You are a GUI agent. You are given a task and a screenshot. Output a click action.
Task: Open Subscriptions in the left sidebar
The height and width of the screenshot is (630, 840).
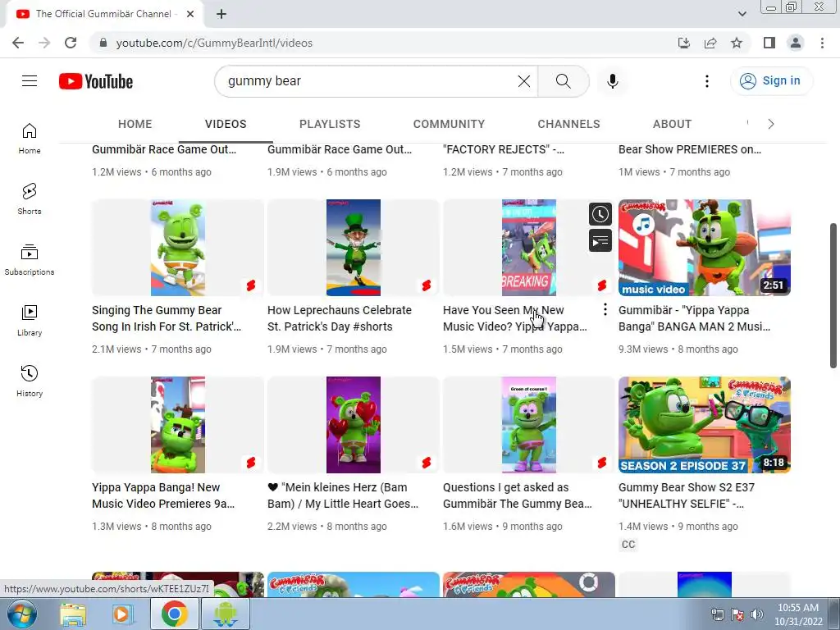click(30, 260)
